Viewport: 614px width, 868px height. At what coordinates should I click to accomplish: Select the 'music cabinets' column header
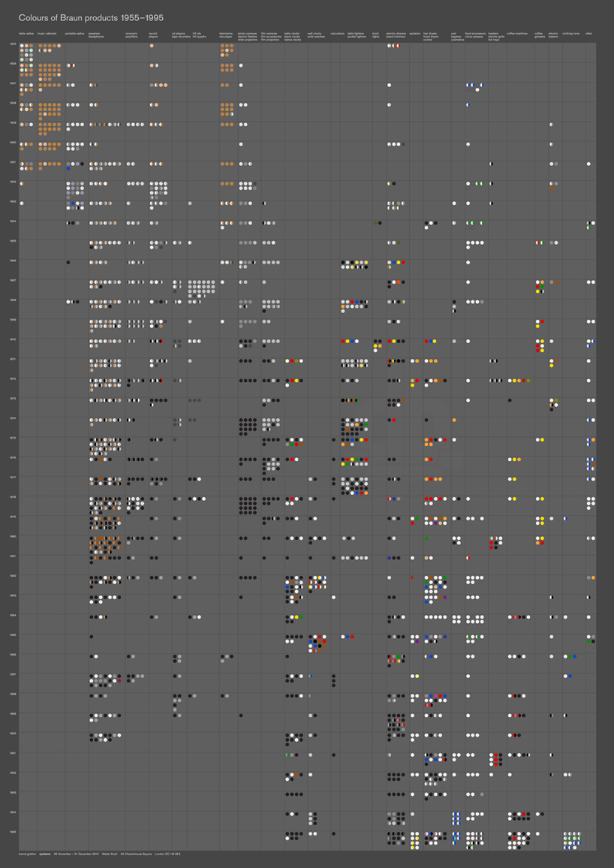click(47, 34)
